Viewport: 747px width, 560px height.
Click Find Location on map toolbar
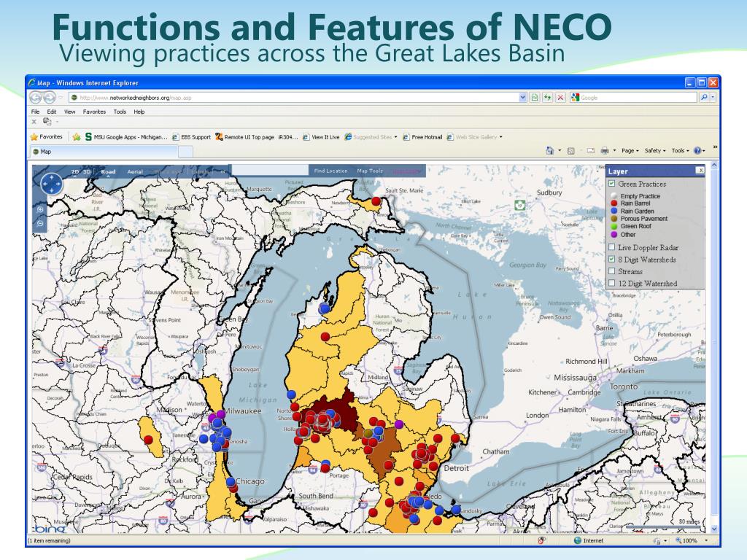pyautogui.click(x=330, y=171)
